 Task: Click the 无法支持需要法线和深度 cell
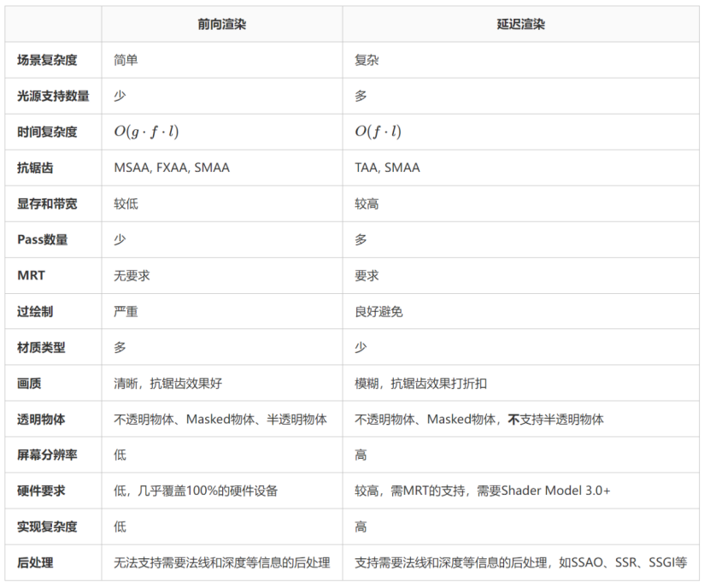(222, 562)
